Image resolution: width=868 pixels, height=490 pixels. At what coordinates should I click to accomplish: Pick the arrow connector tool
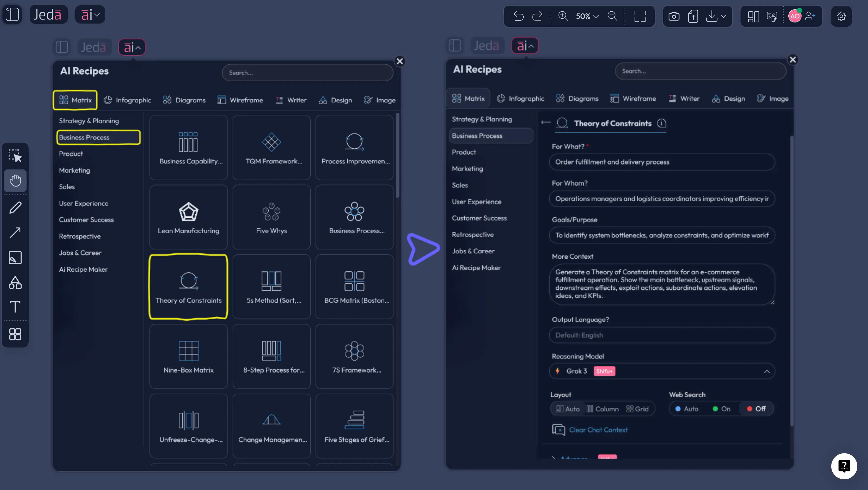15,233
